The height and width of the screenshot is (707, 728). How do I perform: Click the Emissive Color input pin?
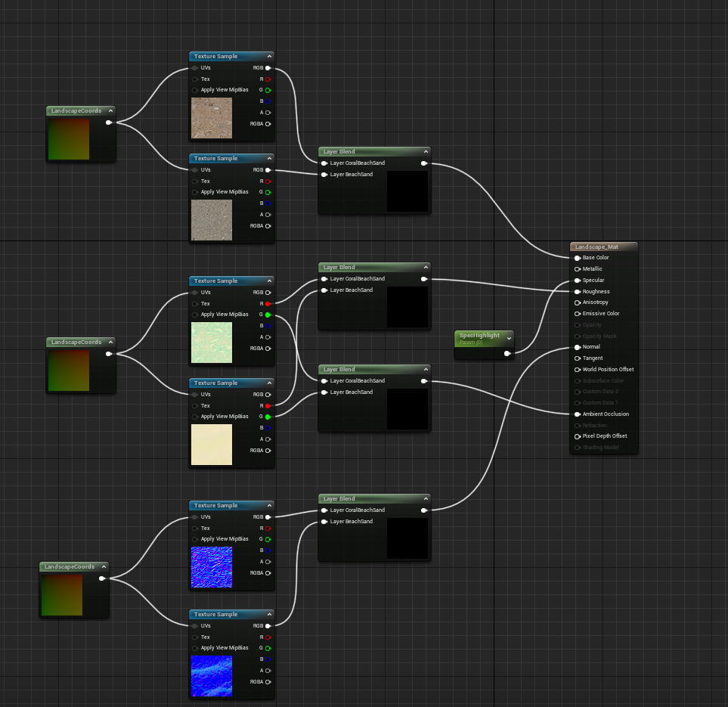click(x=578, y=314)
